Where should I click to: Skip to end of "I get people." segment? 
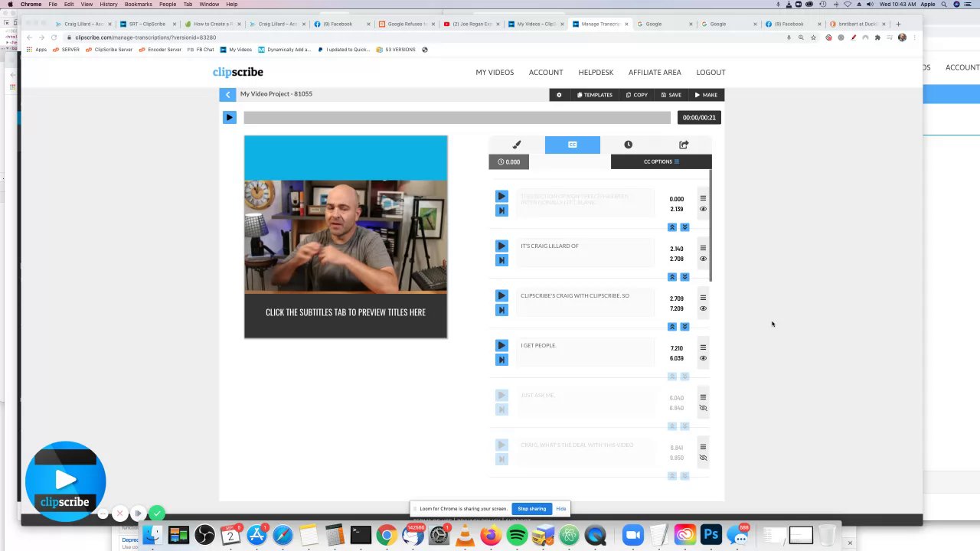[501, 360]
